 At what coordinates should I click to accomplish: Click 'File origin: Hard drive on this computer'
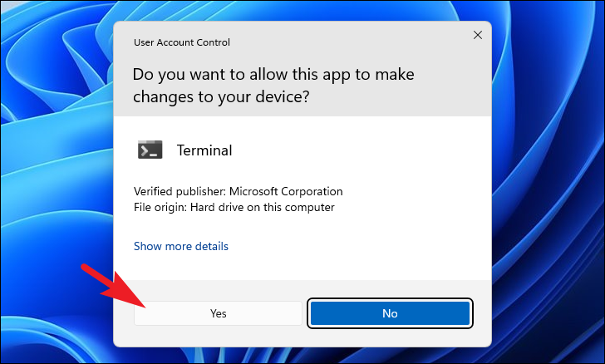point(234,207)
